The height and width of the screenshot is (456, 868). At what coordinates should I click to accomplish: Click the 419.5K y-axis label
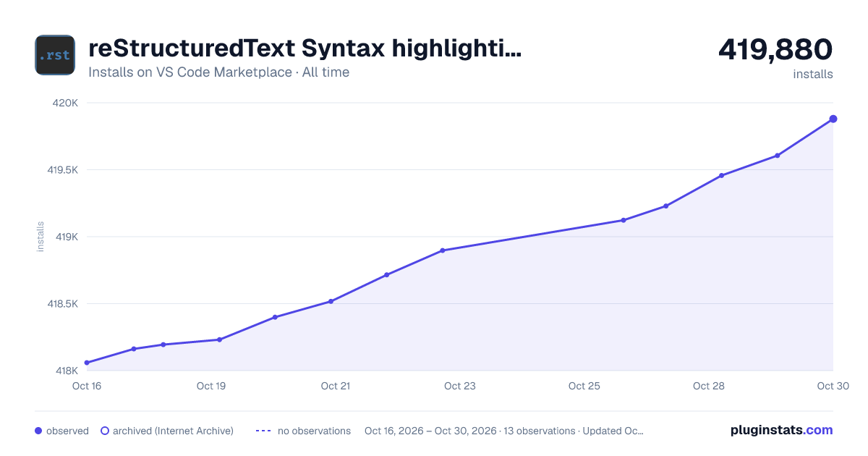point(62,170)
